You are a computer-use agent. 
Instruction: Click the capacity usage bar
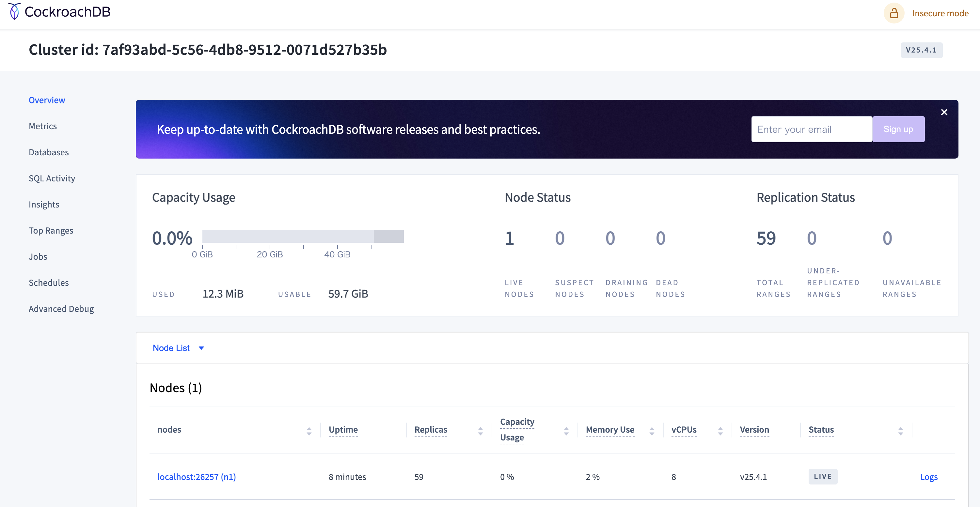coord(302,236)
